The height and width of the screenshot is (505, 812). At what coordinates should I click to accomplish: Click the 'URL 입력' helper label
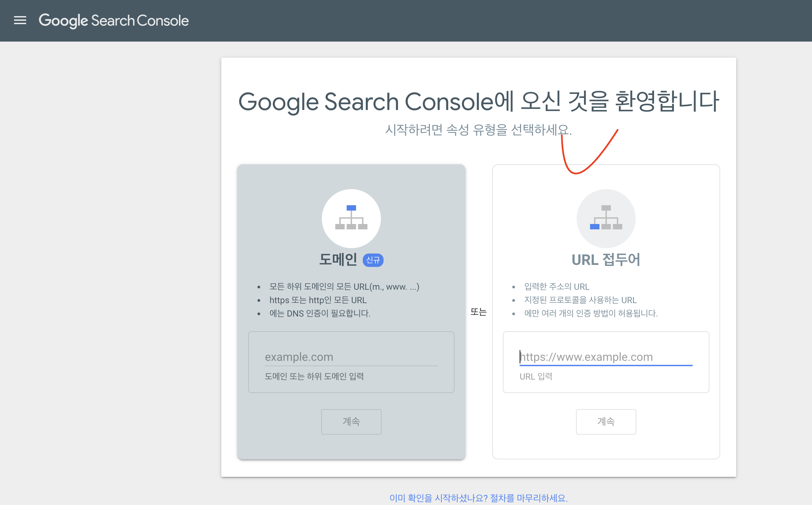tap(536, 377)
